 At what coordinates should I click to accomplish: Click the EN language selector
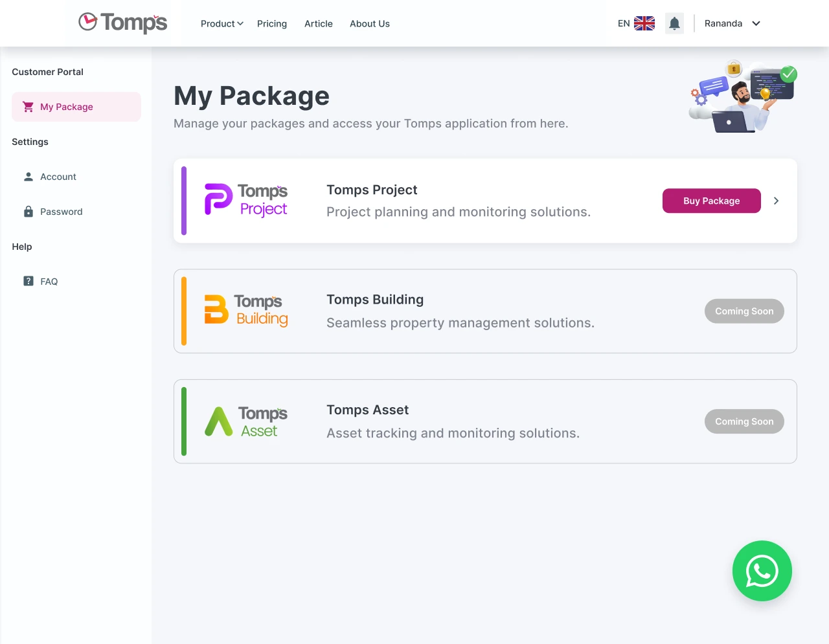[x=622, y=23]
